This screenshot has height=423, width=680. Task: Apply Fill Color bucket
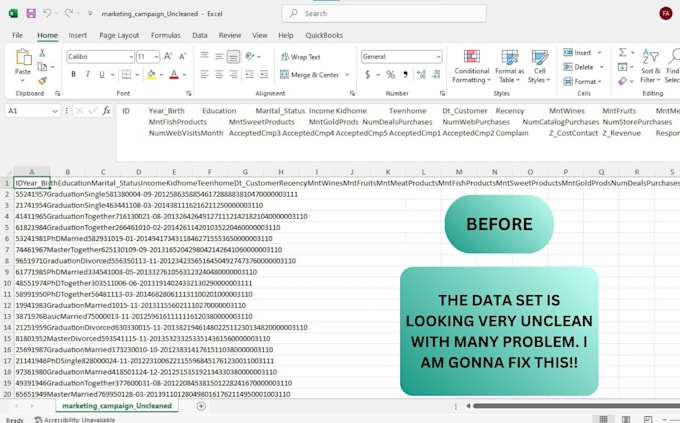coord(151,75)
